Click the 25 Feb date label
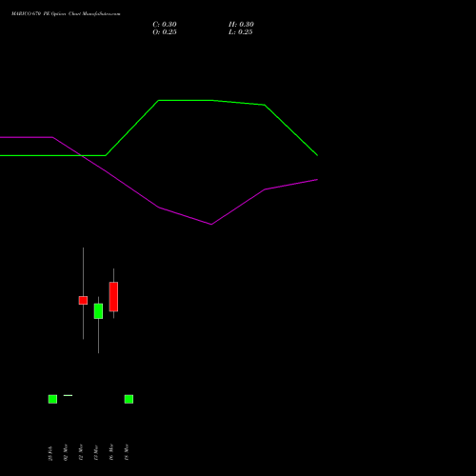This screenshot has height=476, width=476. (x=50, y=453)
